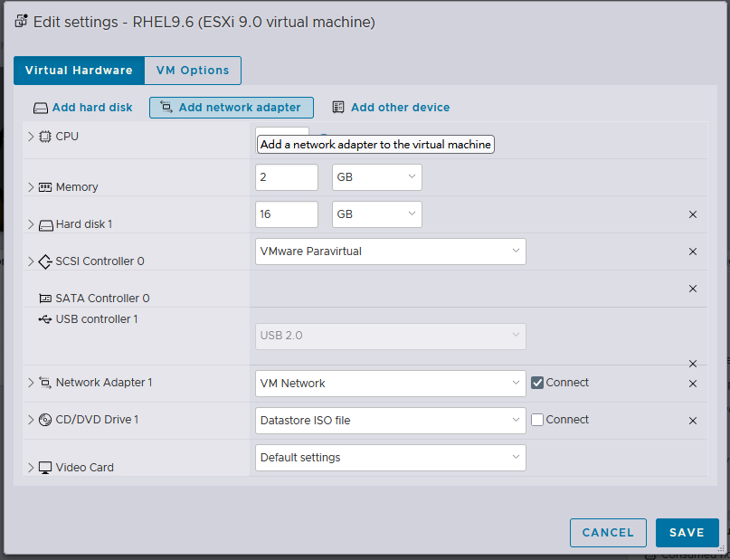Viewport: 730px width, 560px height.
Task: Expand the Memory settings row
Action: pos(31,187)
